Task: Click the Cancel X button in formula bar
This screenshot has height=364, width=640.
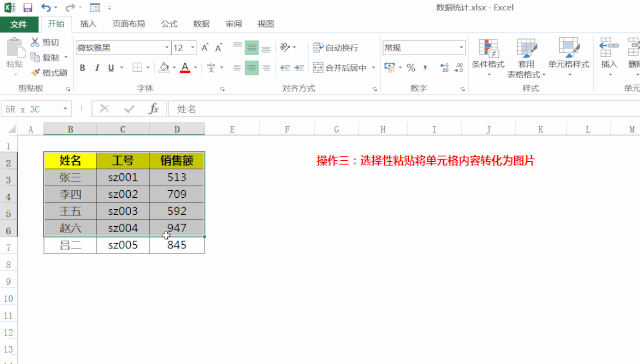Action: pyautogui.click(x=104, y=109)
